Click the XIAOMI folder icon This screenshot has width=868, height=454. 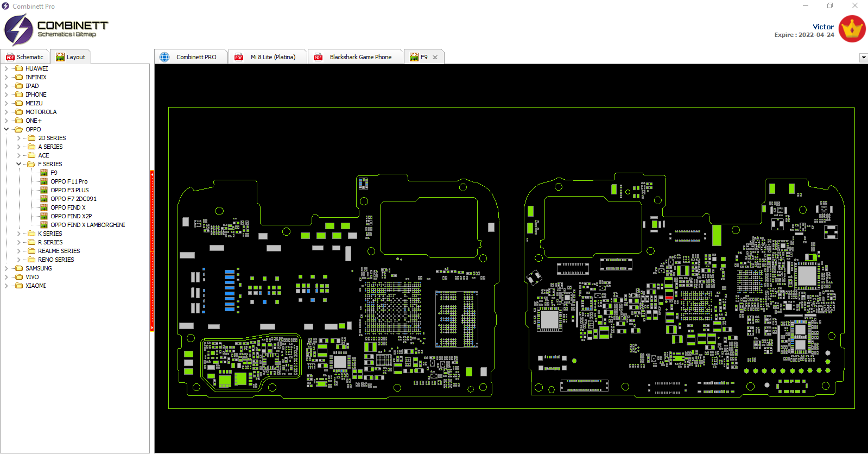pyautogui.click(x=19, y=286)
